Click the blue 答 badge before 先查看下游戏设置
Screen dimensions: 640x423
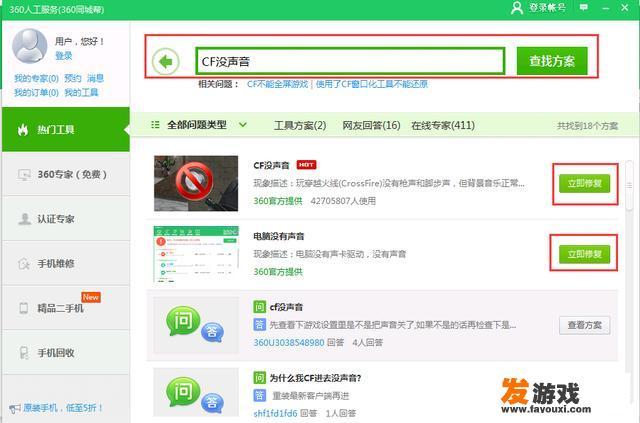point(260,325)
